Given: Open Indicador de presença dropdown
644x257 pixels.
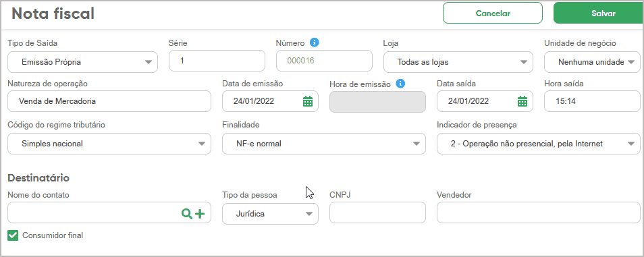Looking at the screenshot, I should tap(539, 144).
